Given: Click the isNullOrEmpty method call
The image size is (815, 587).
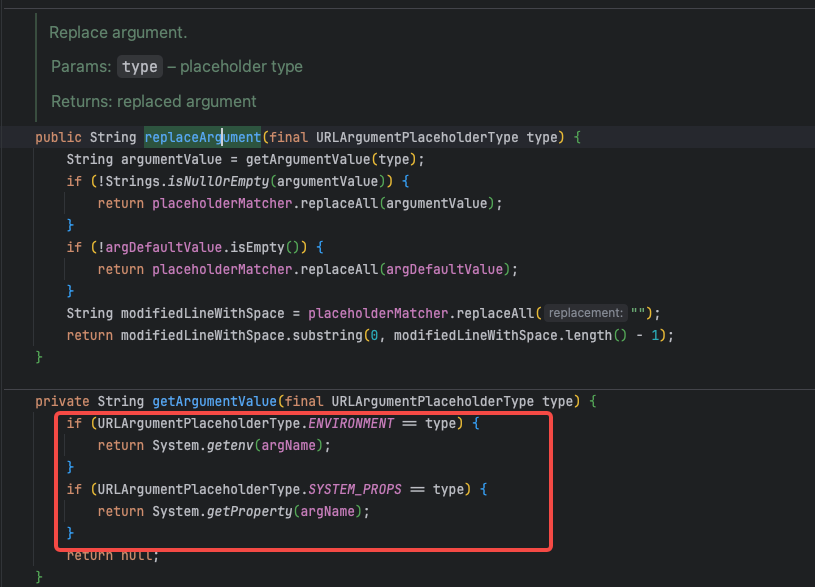Looking at the screenshot, I should [218, 181].
